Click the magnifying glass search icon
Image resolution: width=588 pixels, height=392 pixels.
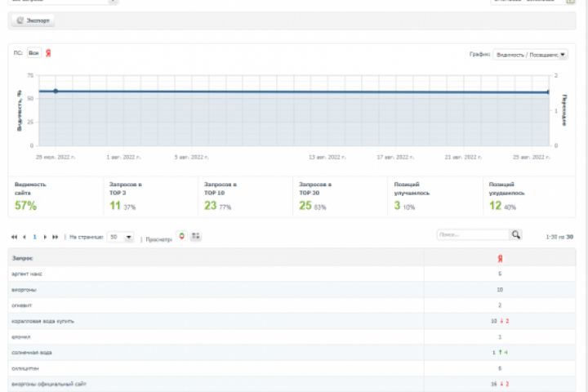point(516,235)
